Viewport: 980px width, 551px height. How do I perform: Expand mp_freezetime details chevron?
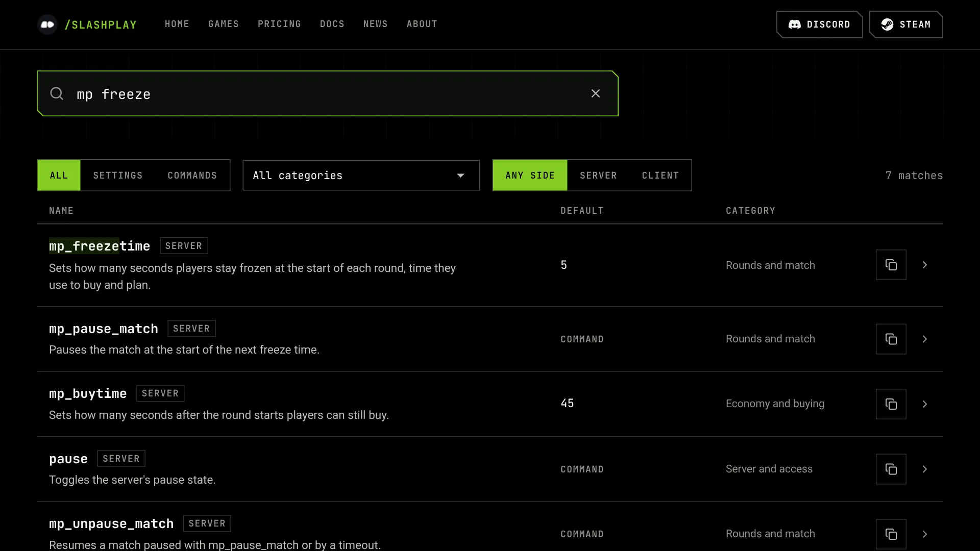(925, 265)
